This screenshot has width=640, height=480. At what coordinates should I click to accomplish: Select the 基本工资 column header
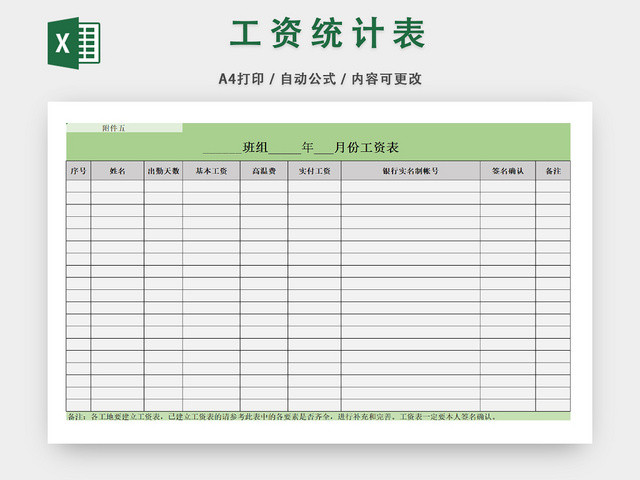click(211, 171)
